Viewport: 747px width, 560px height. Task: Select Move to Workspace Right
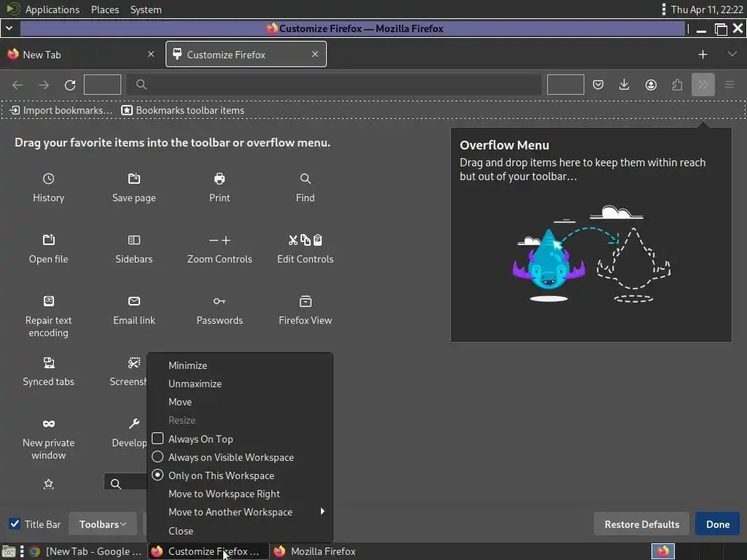224,494
